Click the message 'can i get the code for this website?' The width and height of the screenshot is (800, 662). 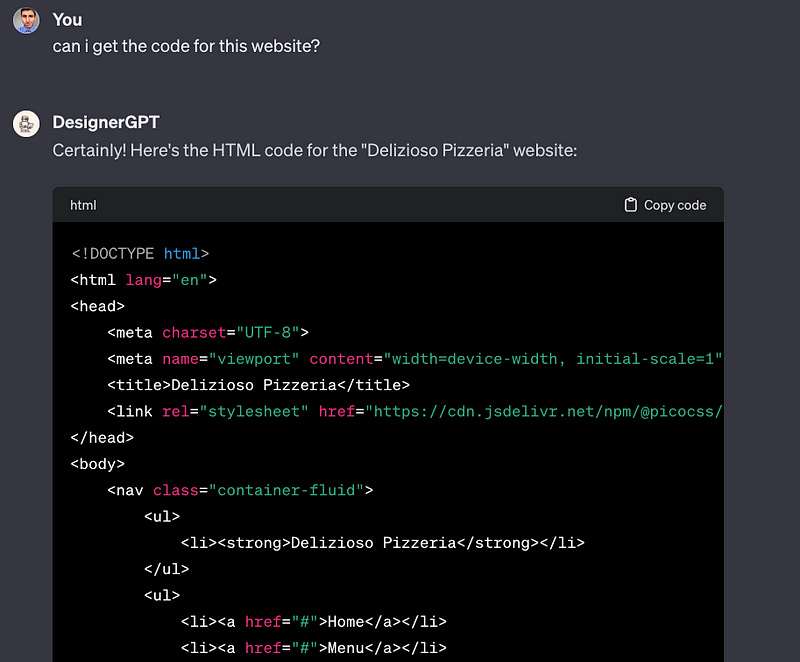(186, 46)
